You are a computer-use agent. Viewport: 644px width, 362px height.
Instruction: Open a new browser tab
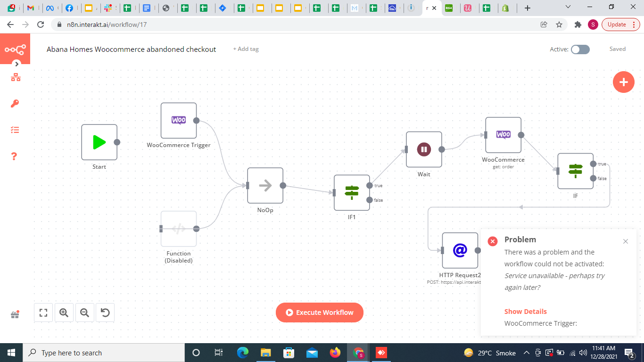[528, 8]
